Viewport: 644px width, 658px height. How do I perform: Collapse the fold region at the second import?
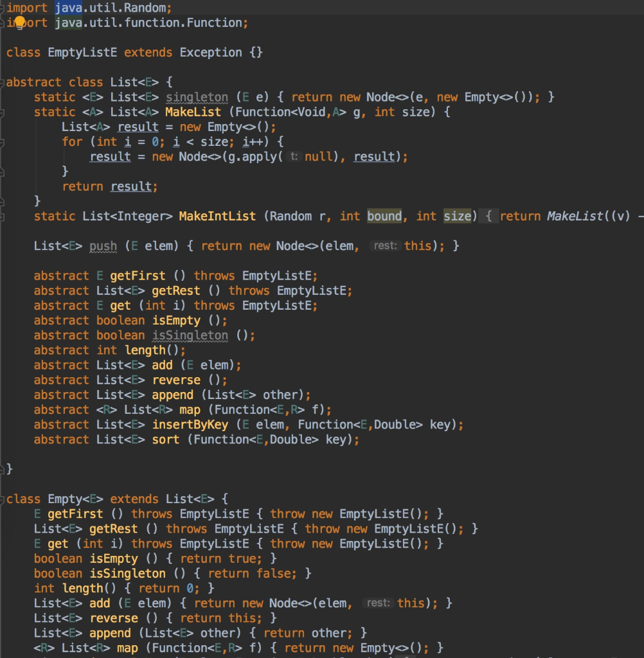click(x=3, y=22)
